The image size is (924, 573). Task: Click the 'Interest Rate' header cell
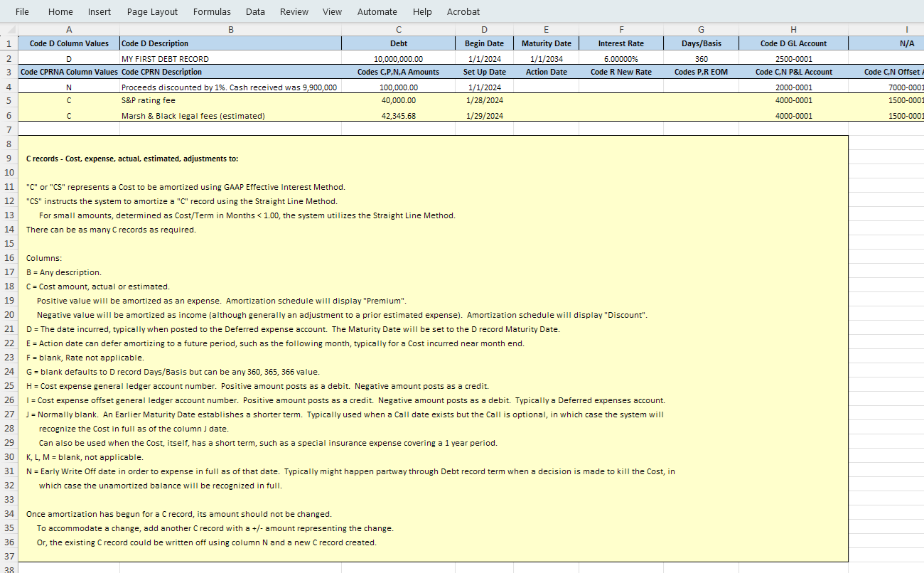(621, 43)
